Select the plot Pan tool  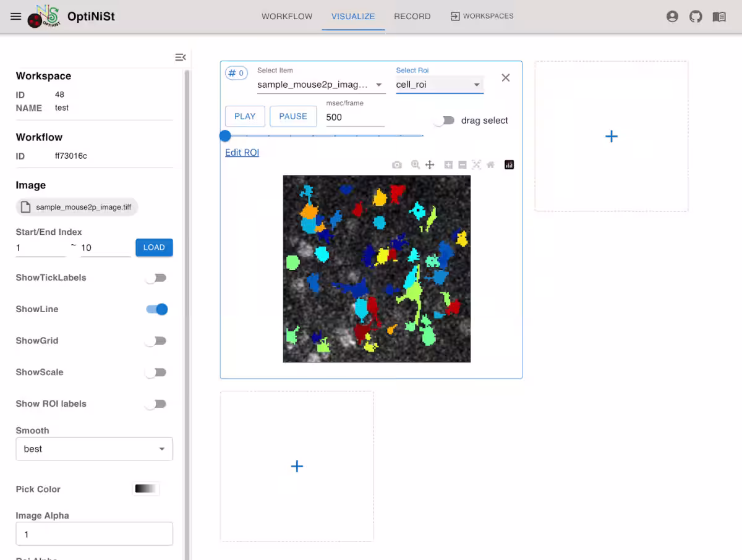[x=430, y=165]
